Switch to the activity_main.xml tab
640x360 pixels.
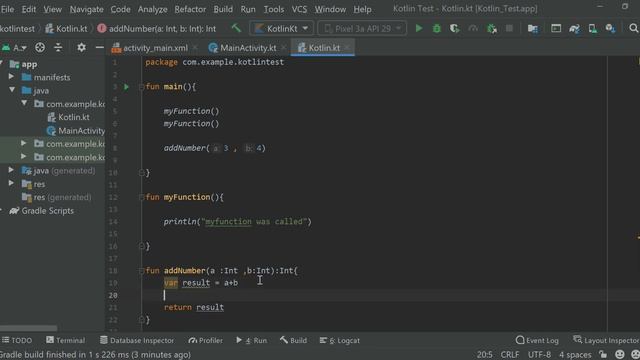[x=155, y=48]
